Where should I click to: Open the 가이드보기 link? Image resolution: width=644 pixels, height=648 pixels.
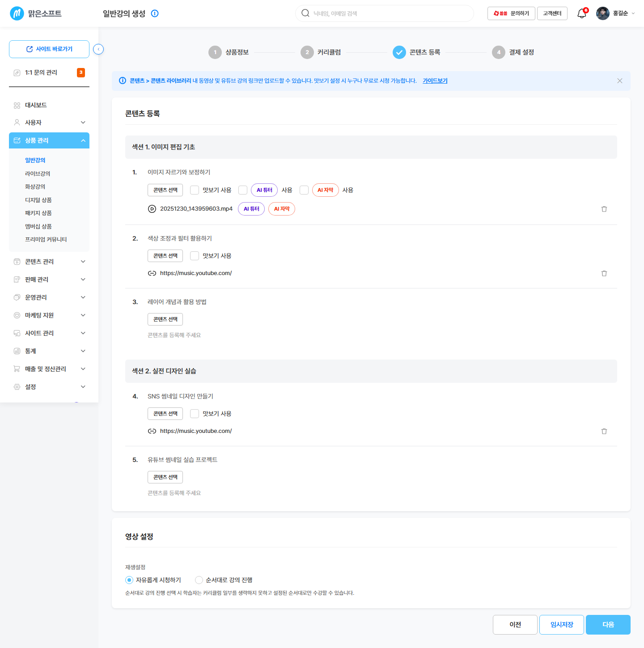point(435,81)
